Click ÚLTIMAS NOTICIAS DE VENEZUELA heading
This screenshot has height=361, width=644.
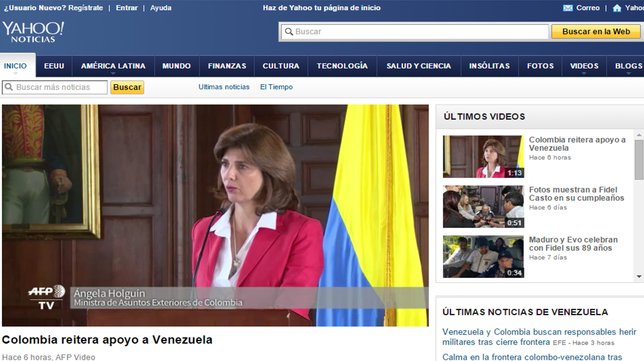coord(525,312)
